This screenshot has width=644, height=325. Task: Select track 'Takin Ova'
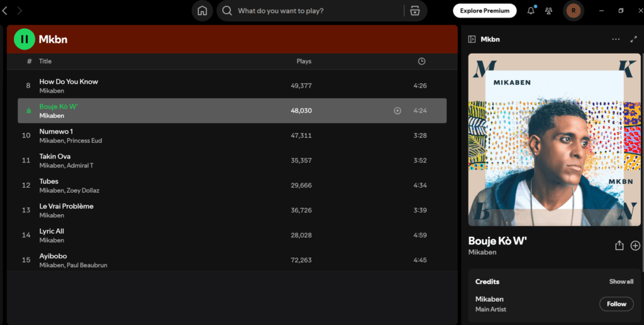coord(55,156)
